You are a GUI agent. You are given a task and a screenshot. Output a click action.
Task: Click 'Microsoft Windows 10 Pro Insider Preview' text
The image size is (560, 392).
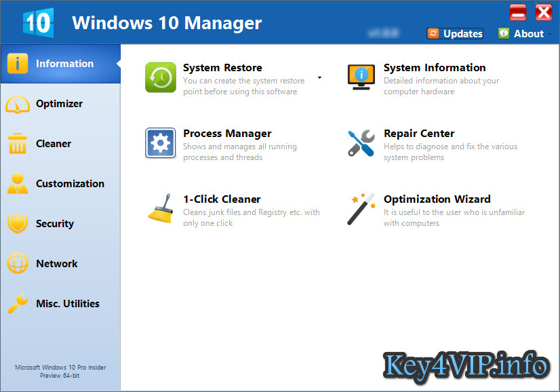point(60,371)
